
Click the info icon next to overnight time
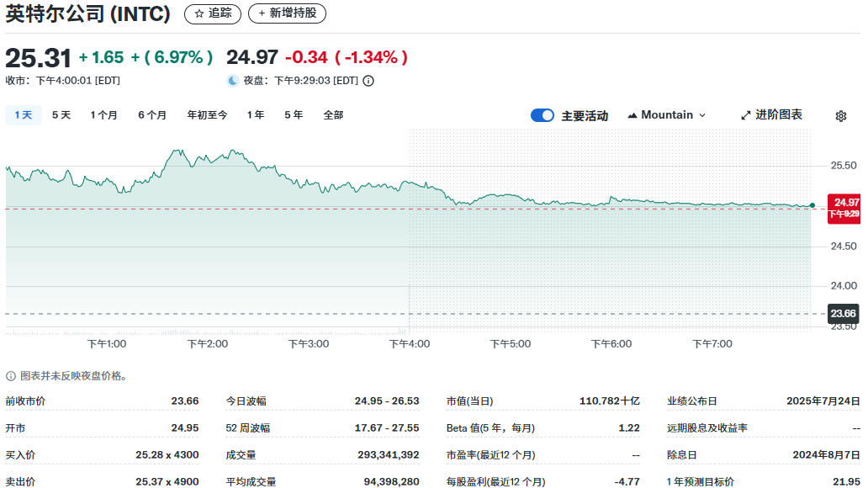(x=368, y=81)
